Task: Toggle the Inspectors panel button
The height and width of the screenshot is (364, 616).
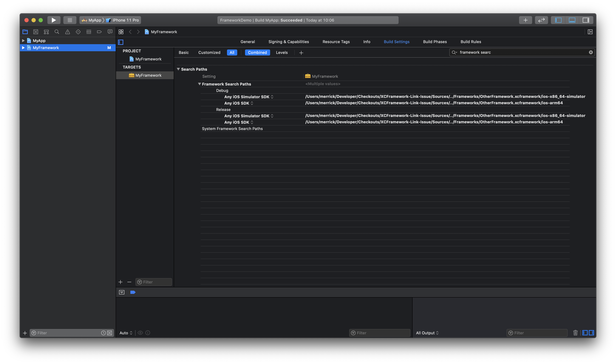Action: 586,20
